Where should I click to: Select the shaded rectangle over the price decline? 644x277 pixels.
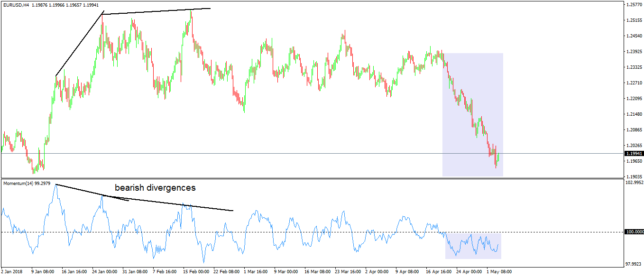[x=473, y=115]
